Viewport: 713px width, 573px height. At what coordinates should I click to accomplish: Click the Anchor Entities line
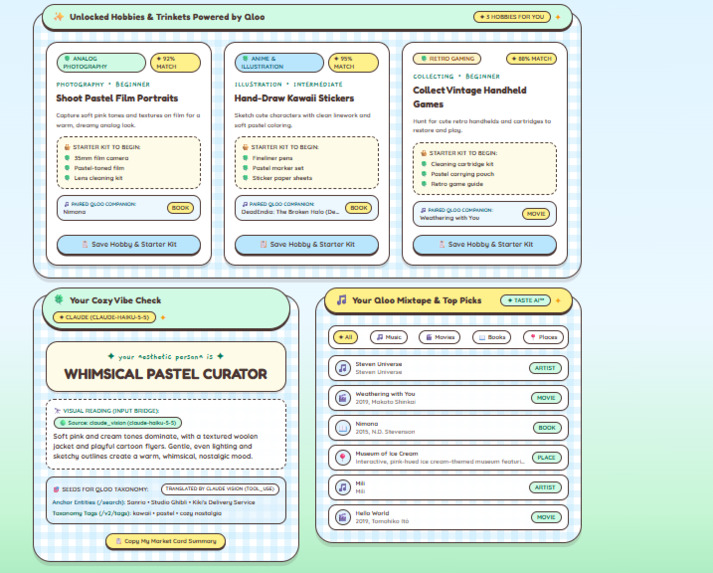154,503
